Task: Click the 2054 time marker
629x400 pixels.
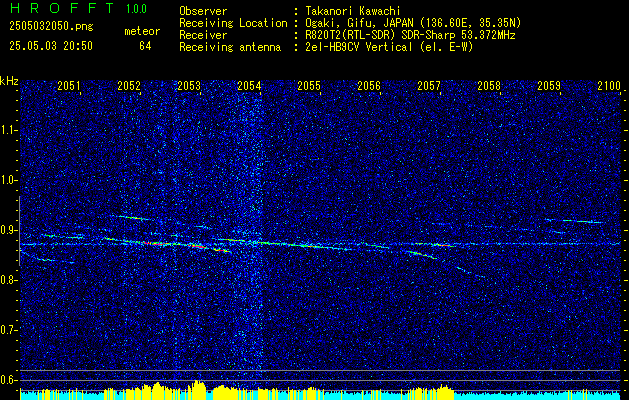Action: 249,85
